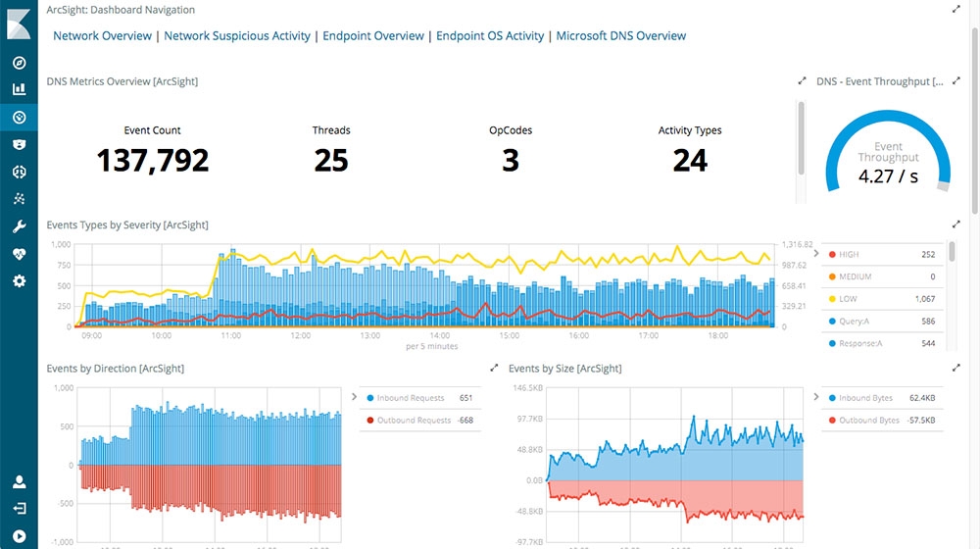This screenshot has height=549, width=980.
Task: Go to Microsoft DNS Overview dashboard
Action: (620, 35)
